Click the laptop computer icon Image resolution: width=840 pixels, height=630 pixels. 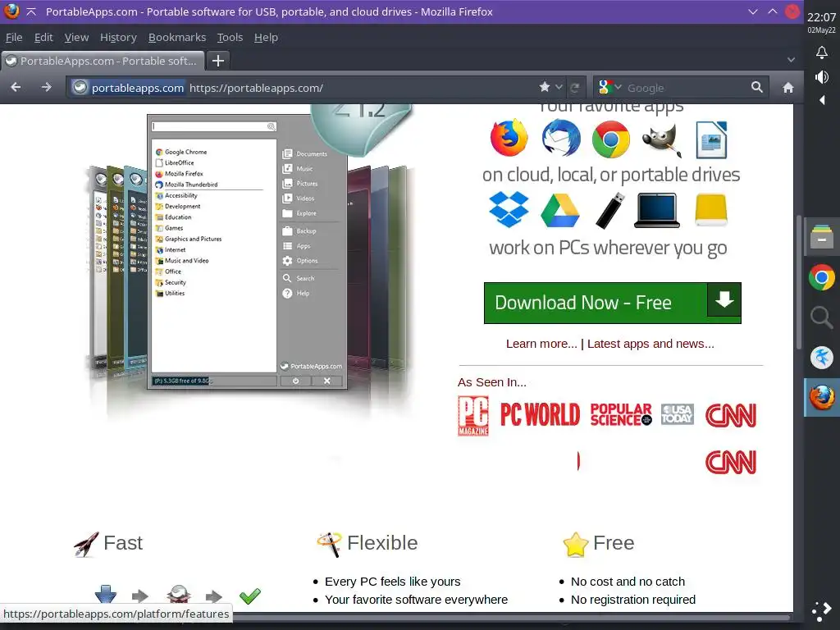point(657,211)
